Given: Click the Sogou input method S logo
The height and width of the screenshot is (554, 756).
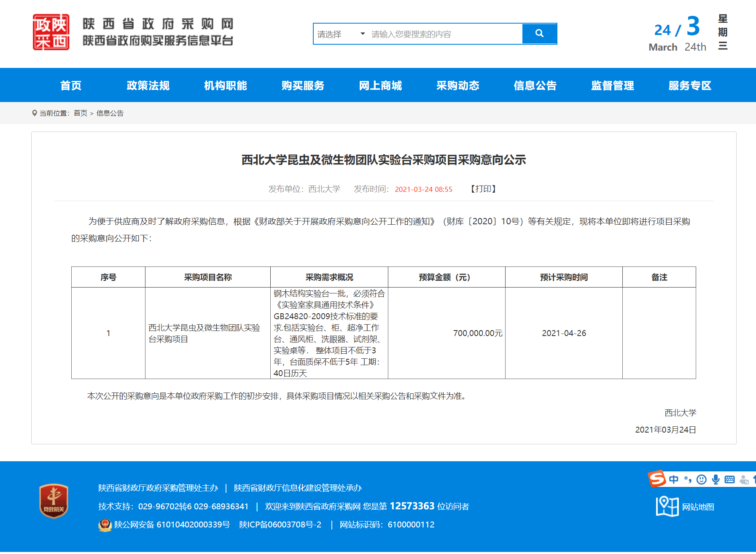Looking at the screenshot, I should point(656,479).
